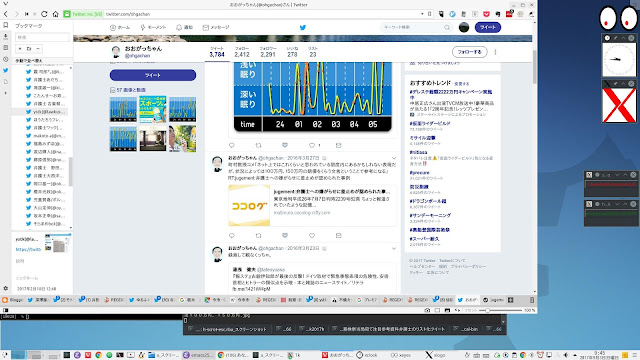Open the History panel clock icon
The width and height of the screenshot is (640, 360).
pyautogui.click(x=5, y=59)
